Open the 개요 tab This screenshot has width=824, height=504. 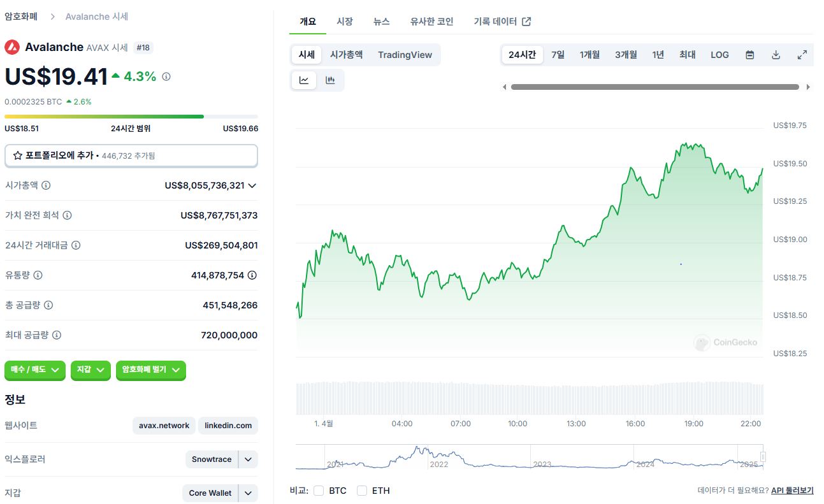pyautogui.click(x=308, y=22)
